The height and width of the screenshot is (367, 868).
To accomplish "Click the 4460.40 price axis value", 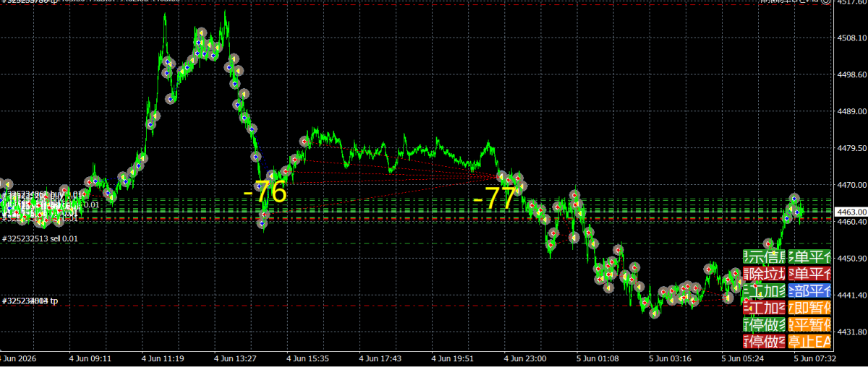I will pyautogui.click(x=851, y=222).
